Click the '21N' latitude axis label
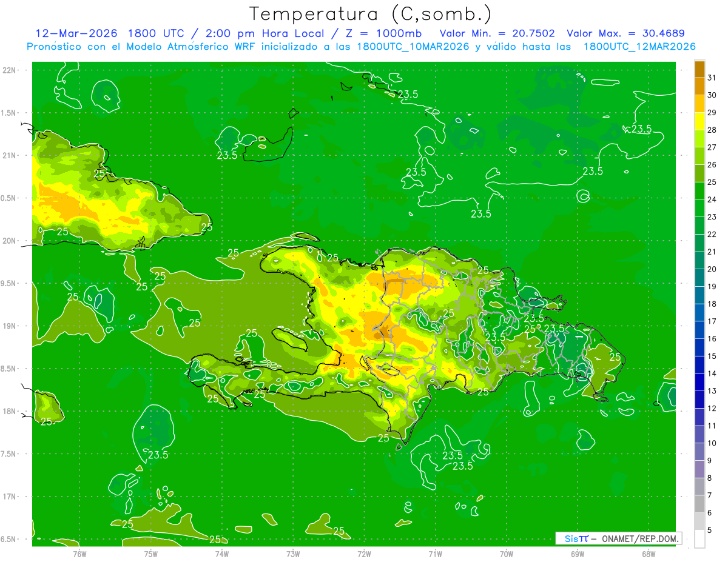The width and height of the screenshot is (728, 562). (10, 155)
